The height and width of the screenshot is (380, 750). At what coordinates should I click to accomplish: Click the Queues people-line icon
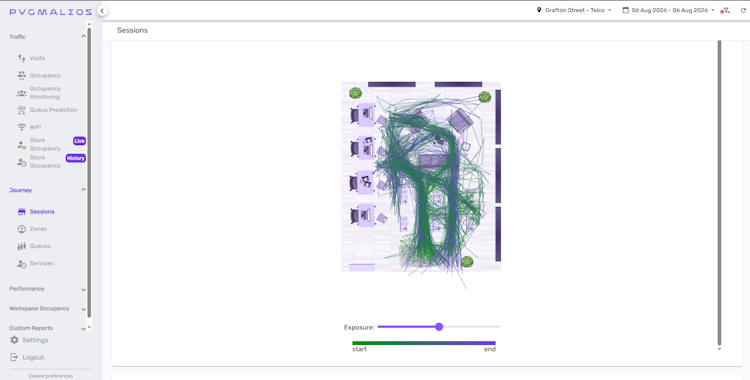(22, 246)
